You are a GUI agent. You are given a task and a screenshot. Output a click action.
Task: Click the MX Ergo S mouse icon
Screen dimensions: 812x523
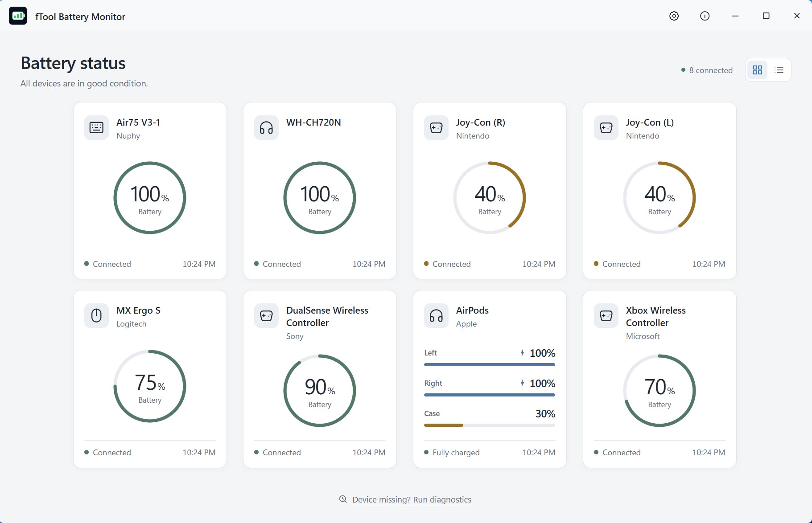pos(96,316)
